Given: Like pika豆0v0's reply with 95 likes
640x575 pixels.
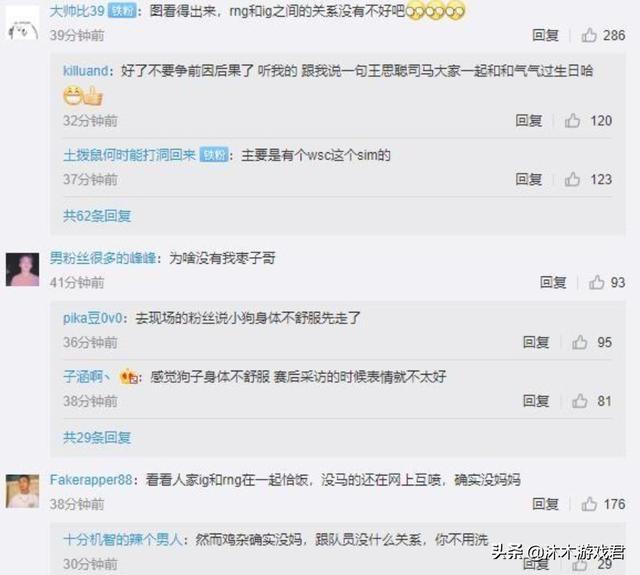Looking at the screenshot, I should click(580, 342).
